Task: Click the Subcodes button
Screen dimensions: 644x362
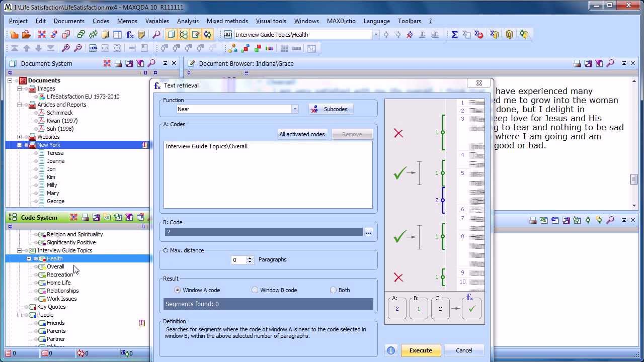Action: point(331,109)
